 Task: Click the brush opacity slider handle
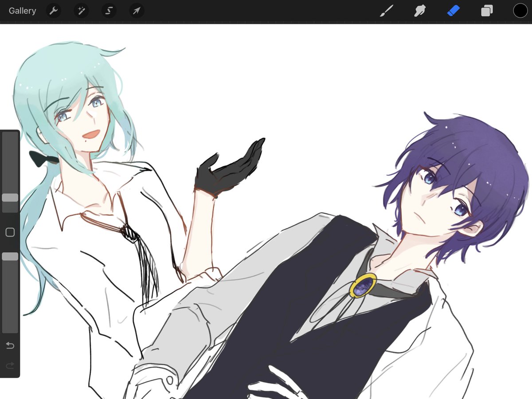tap(10, 256)
